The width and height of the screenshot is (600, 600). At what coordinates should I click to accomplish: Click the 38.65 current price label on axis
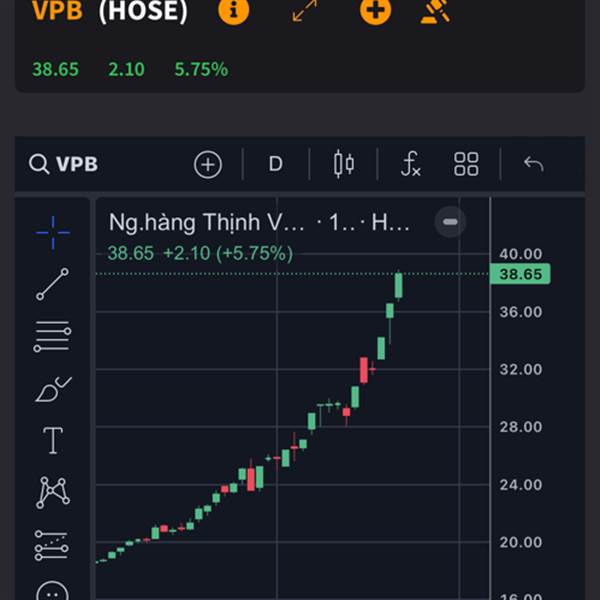[520, 274]
